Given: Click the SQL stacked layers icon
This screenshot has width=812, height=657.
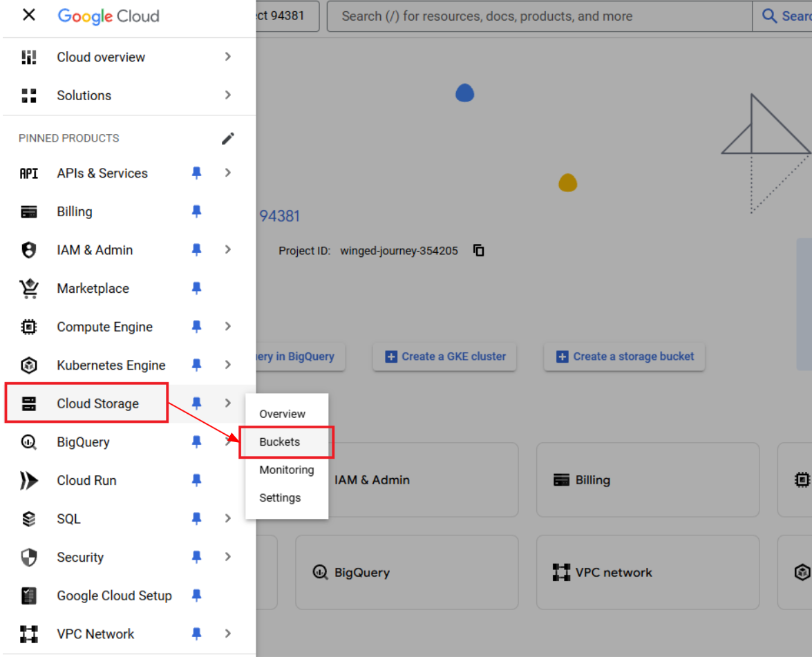Looking at the screenshot, I should [29, 519].
